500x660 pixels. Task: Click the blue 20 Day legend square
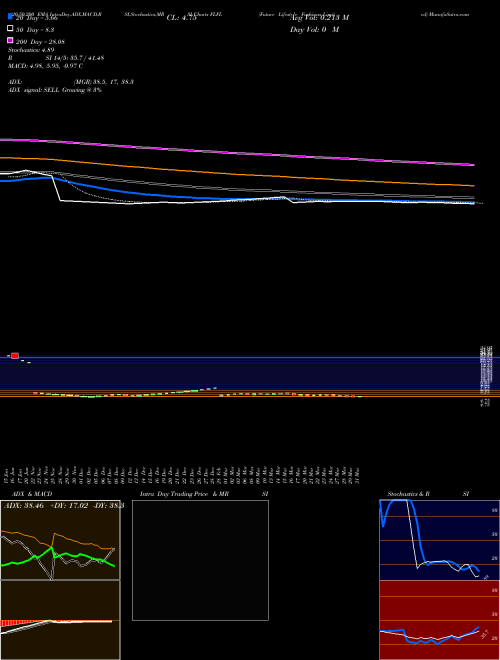click(x=10, y=16)
